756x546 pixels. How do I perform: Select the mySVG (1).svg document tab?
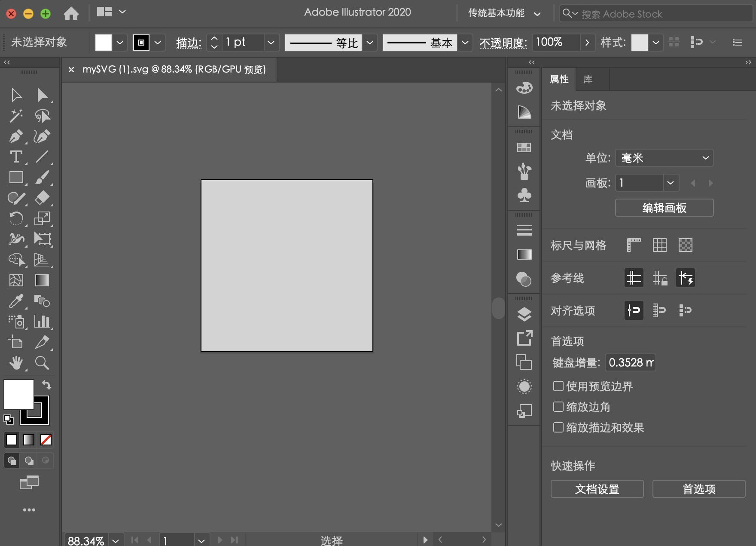click(174, 69)
